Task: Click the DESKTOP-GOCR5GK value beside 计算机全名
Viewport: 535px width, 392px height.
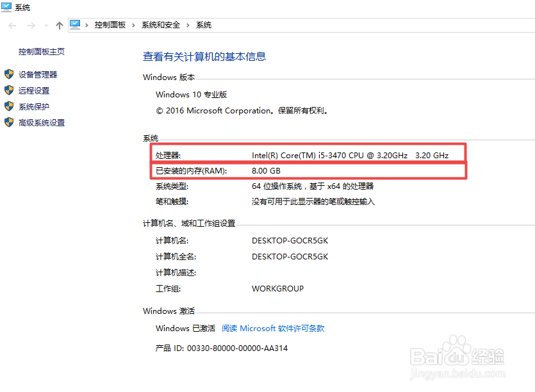Action: 290,257
